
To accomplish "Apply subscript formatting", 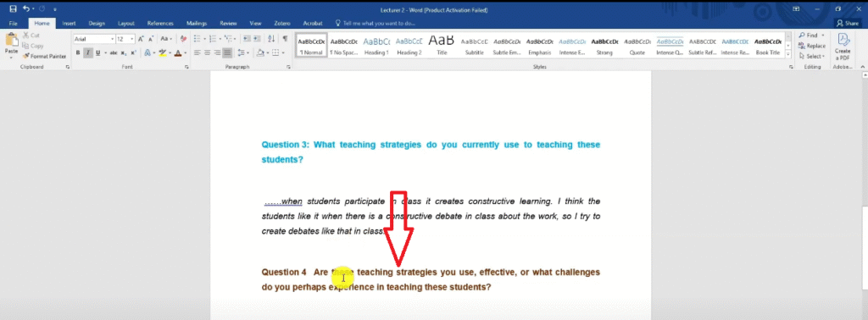I will [124, 53].
